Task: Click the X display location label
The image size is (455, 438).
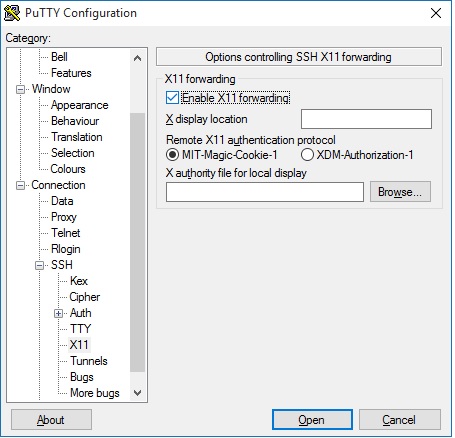Action: pos(207,119)
